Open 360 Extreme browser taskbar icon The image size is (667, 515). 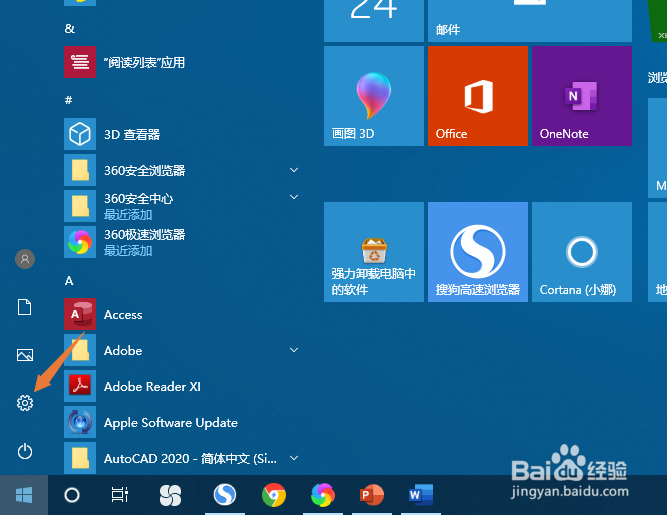click(323, 495)
